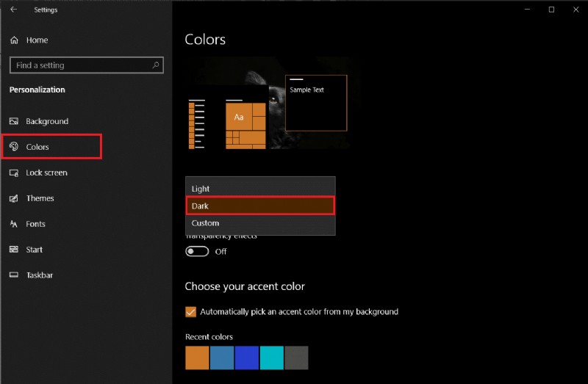Viewport: 588px width, 384px height.
Task: Click the Lock screen icon
Action: (x=14, y=173)
